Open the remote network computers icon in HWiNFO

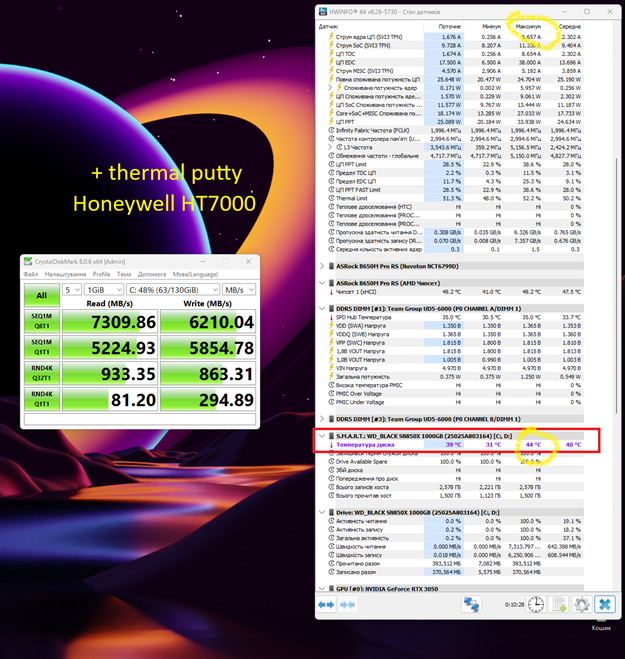(471, 605)
